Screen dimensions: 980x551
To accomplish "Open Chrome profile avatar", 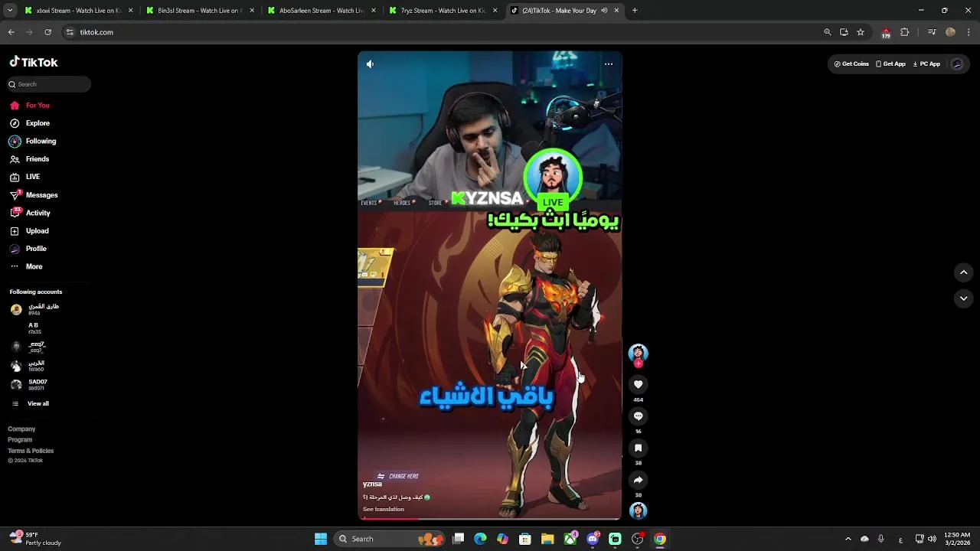I will coord(950,32).
